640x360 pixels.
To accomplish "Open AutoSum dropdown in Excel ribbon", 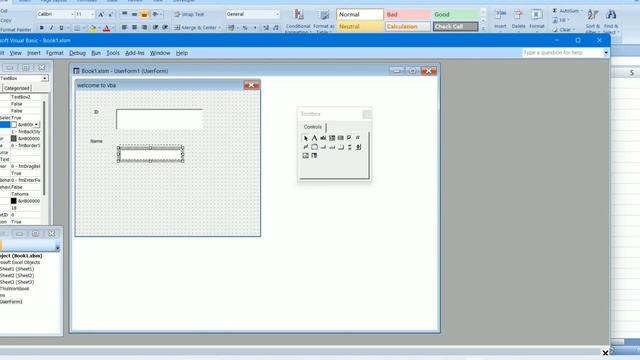I will pyautogui.click(x=582, y=11).
